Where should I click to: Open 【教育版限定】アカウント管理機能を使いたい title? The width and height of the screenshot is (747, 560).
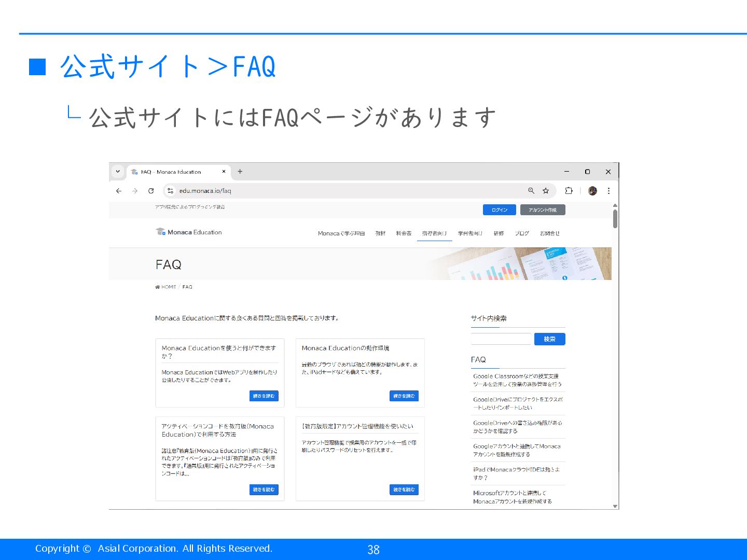click(357, 426)
